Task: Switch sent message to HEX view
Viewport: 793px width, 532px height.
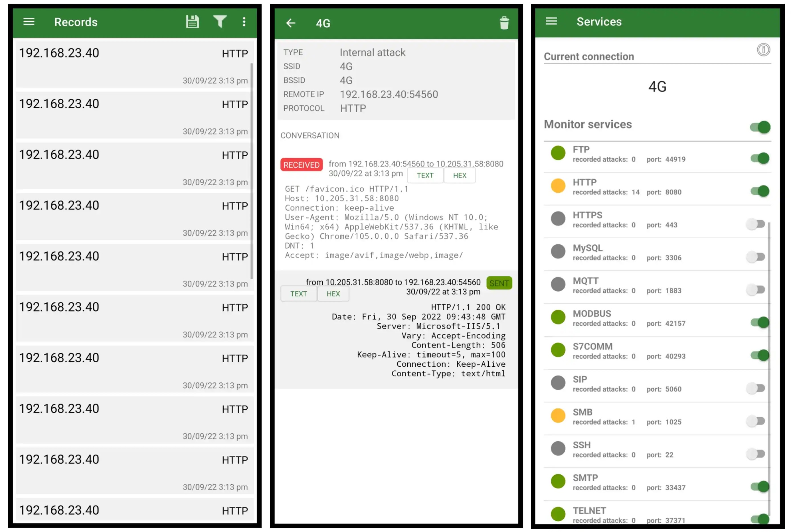Action: pos(333,294)
